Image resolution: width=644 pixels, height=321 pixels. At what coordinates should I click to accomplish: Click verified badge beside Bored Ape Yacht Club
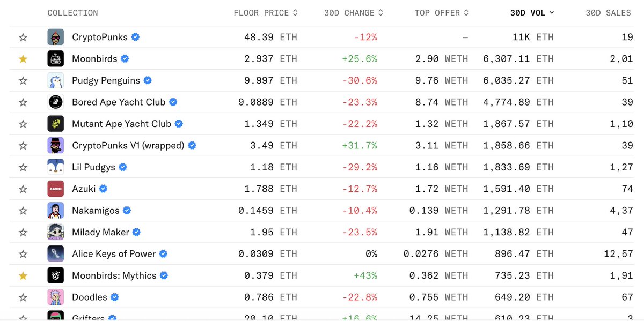[x=173, y=102]
